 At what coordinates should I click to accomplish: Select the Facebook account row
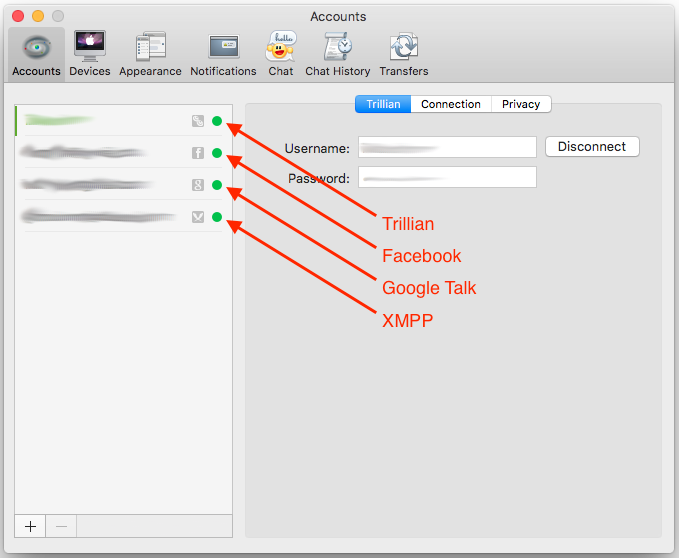pos(123,152)
